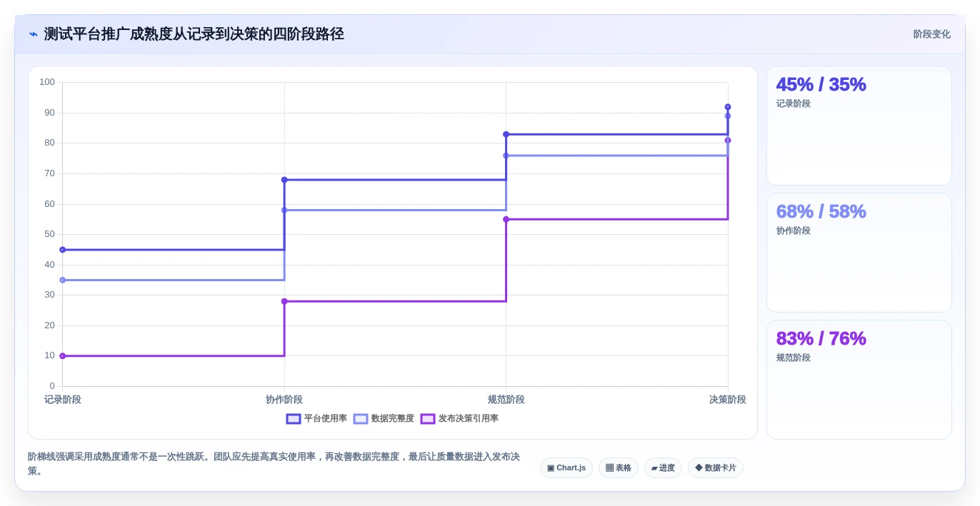Click 数据完整度 point at 规范阶段 (76)

[506, 156]
